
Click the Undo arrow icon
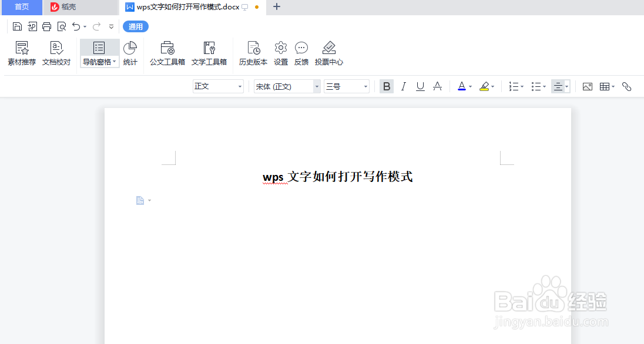click(x=76, y=26)
